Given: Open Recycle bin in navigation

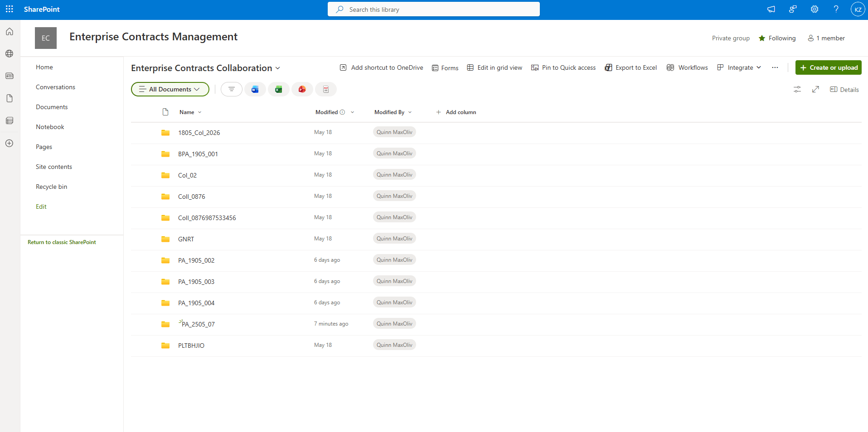Looking at the screenshot, I should pos(51,187).
